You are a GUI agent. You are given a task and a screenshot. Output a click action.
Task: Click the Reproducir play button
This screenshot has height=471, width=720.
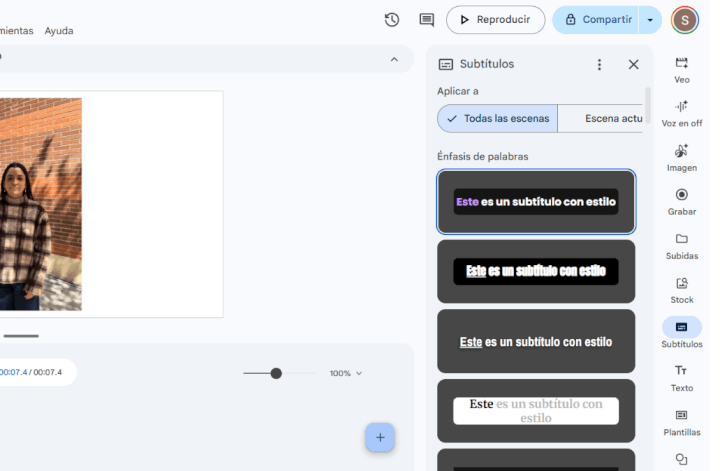point(495,20)
